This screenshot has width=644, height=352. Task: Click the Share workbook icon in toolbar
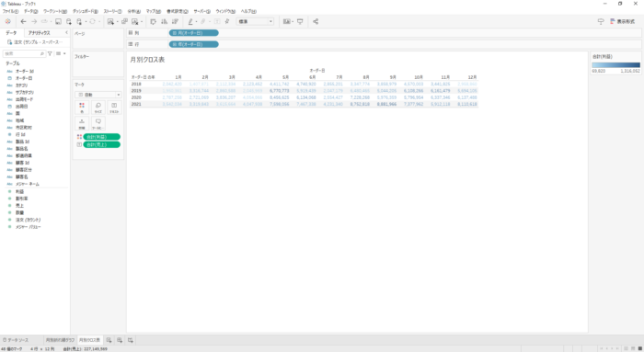coord(316,21)
